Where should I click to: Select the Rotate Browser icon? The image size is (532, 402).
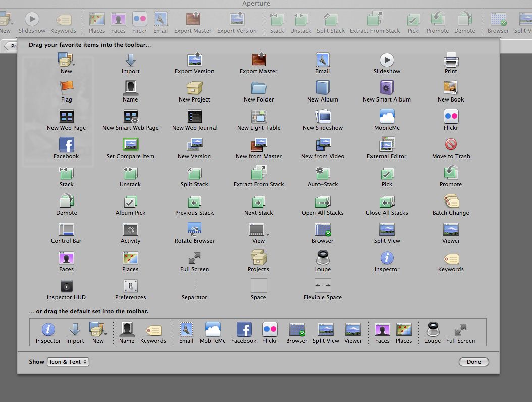point(194,229)
